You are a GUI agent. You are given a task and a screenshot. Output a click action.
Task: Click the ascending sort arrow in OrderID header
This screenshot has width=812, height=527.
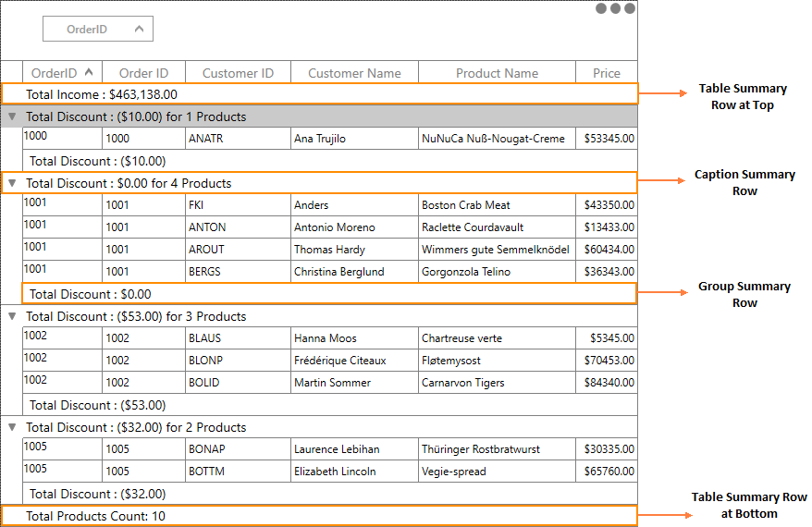coord(89,72)
